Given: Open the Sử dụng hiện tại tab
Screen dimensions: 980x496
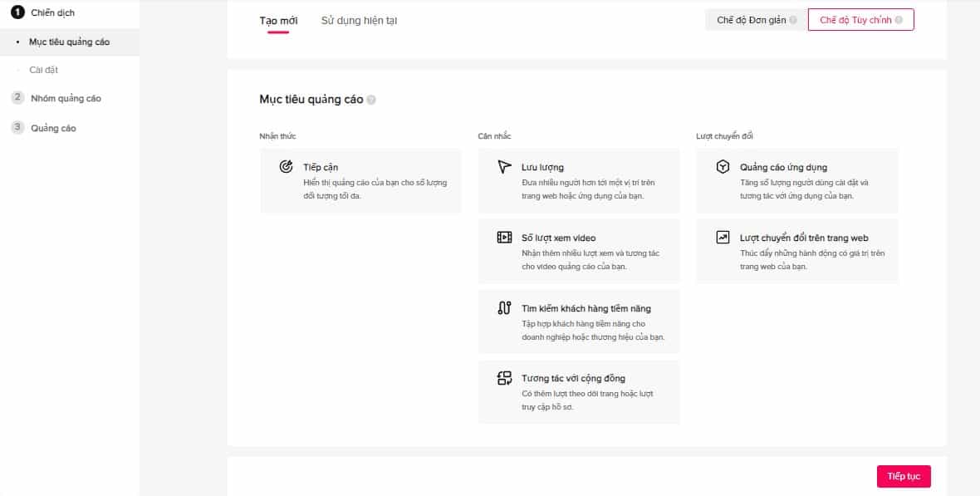Looking at the screenshot, I should (x=359, y=20).
